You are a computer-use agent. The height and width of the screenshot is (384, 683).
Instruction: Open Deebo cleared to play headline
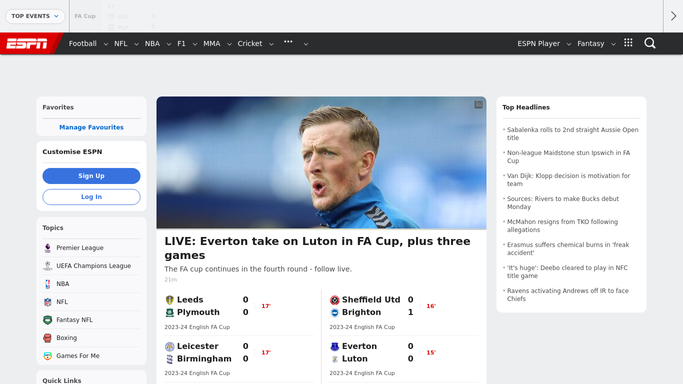click(x=567, y=272)
